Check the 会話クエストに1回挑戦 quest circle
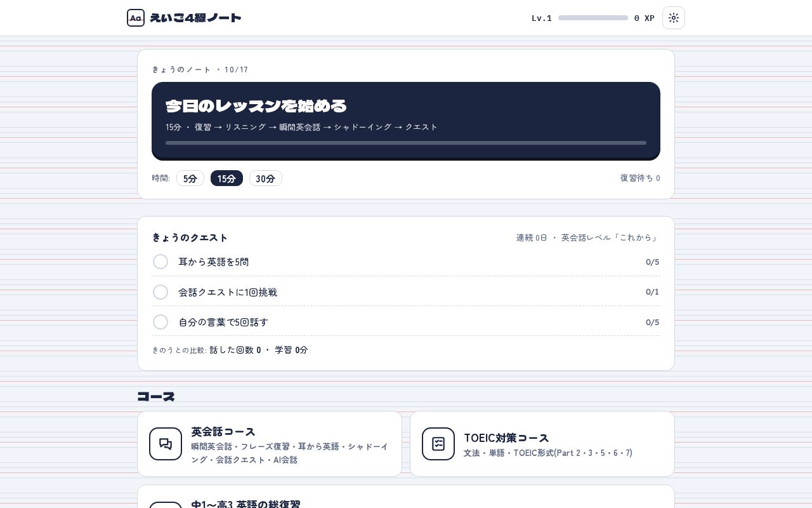Image resolution: width=812 pixels, height=508 pixels. tap(160, 292)
